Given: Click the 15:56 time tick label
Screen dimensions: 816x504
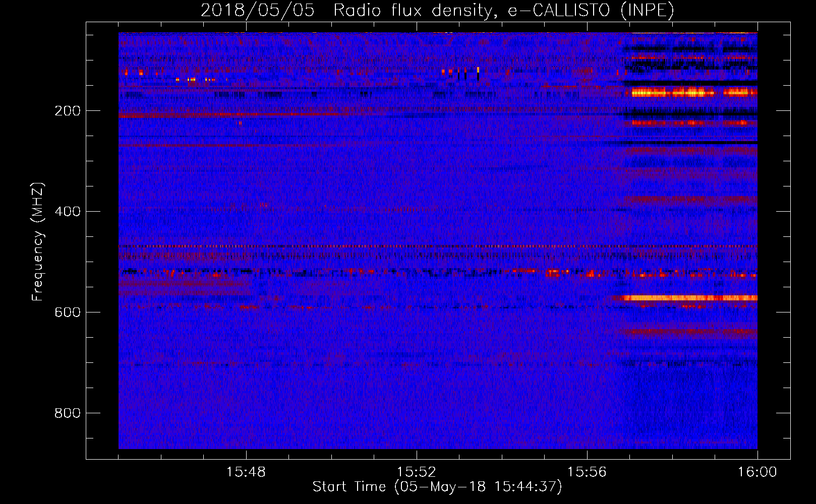Looking at the screenshot, I should pyautogui.click(x=587, y=472).
